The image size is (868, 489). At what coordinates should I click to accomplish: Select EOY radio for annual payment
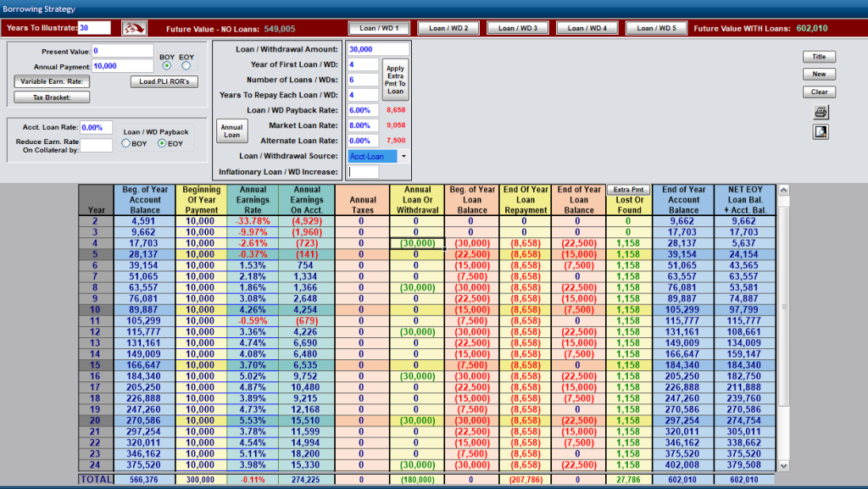186,66
